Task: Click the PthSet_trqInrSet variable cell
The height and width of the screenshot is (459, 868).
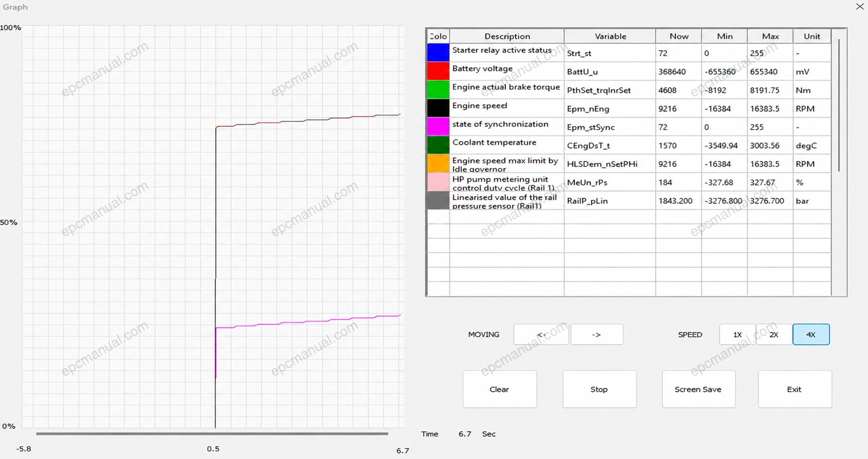Action: (x=610, y=90)
